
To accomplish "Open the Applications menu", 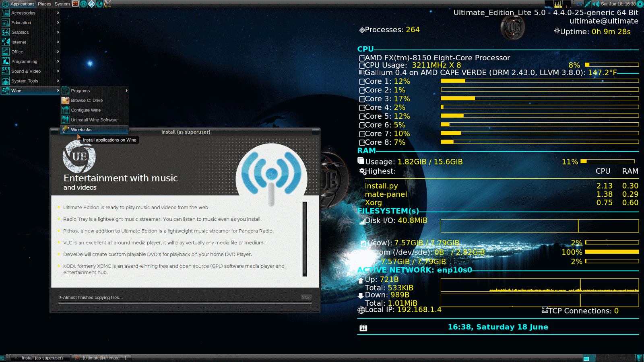I will tap(19, 4).
